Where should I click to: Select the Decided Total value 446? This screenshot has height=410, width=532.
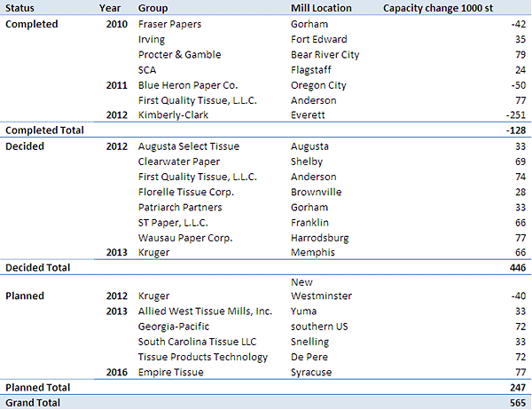(x=517, y=267)
